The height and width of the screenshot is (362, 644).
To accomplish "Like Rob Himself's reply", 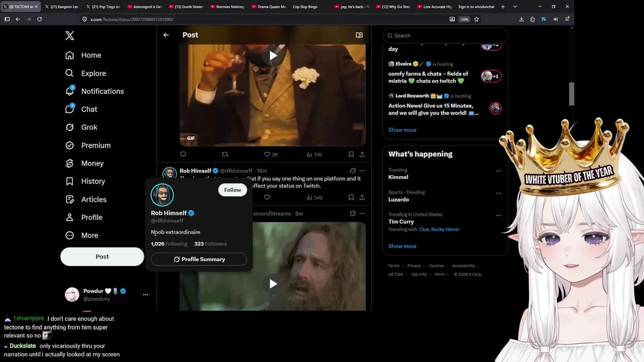I will click(x=267, y=198).
